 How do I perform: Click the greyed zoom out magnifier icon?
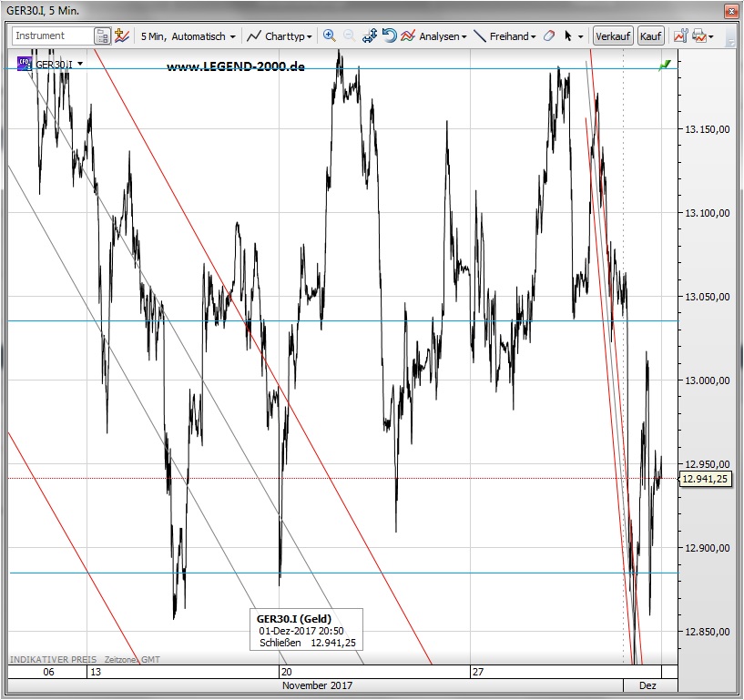click(x=349, y=36)
